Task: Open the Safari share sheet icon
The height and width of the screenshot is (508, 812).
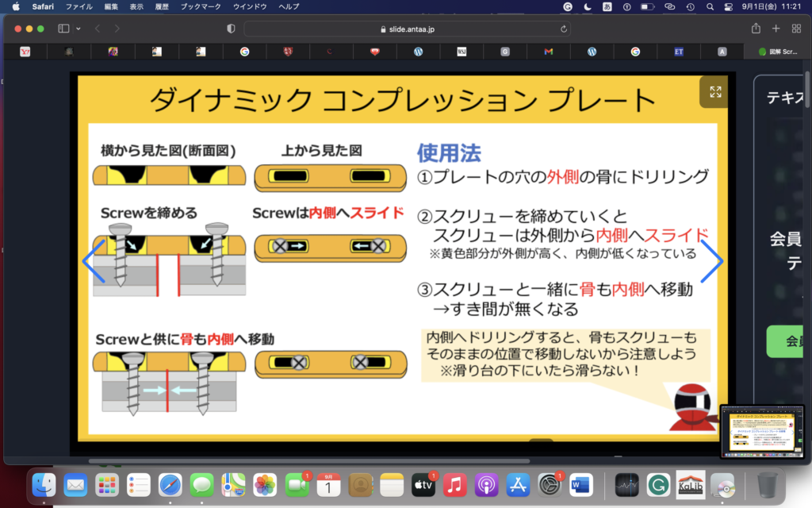Action: pos(756,29)
